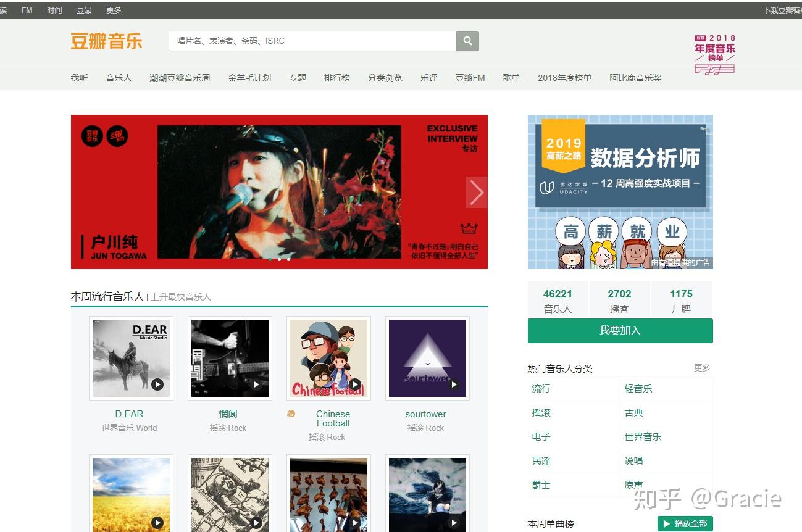The image size is (802, 532).
Task: Open 豆瓣FM navigation tab
Action: pyautogui.click(x=470, y=78)
